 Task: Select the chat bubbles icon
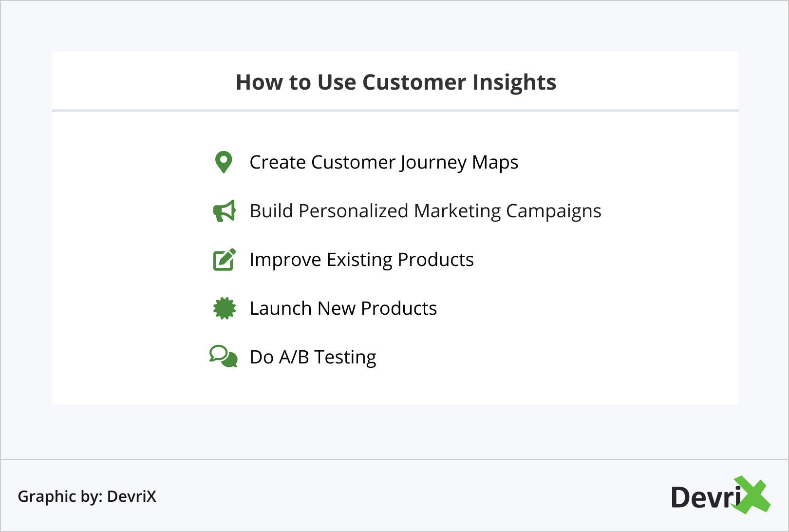[x=224, y=357]
